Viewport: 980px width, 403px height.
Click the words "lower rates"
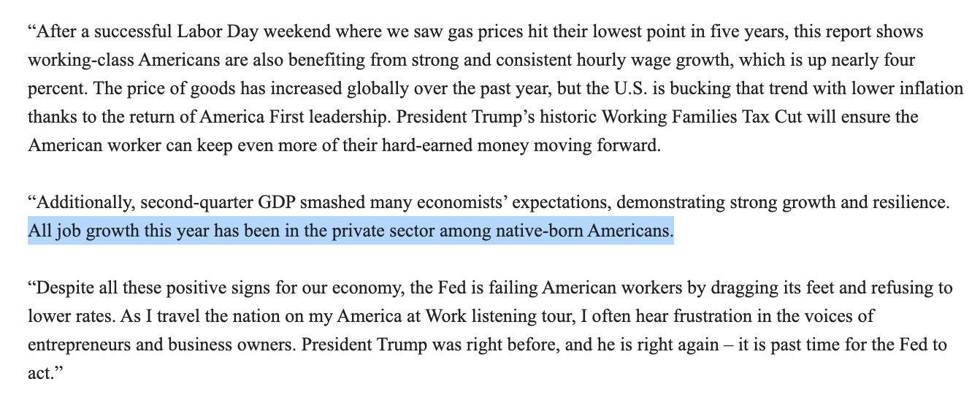pos(66,316)
